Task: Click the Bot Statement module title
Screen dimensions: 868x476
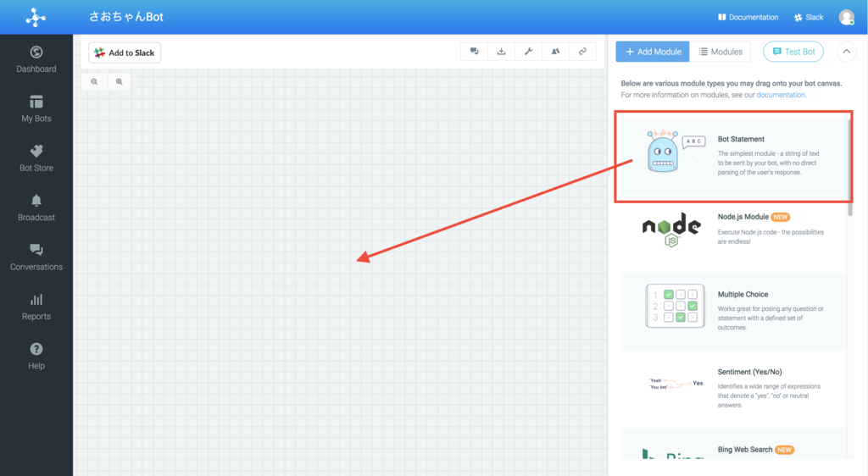Action: point(741,139)
